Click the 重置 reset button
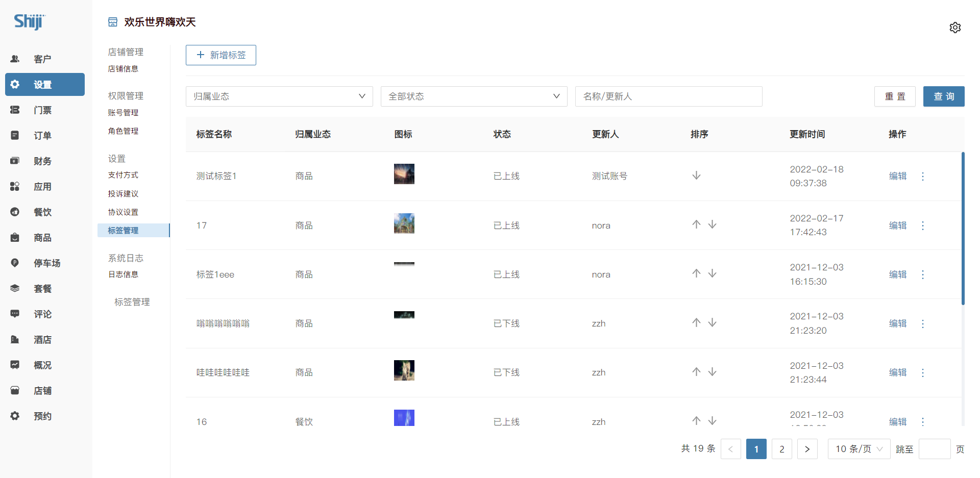Viewport: 980px width, 478px height. pyautogui.click(x=895, y=96)
